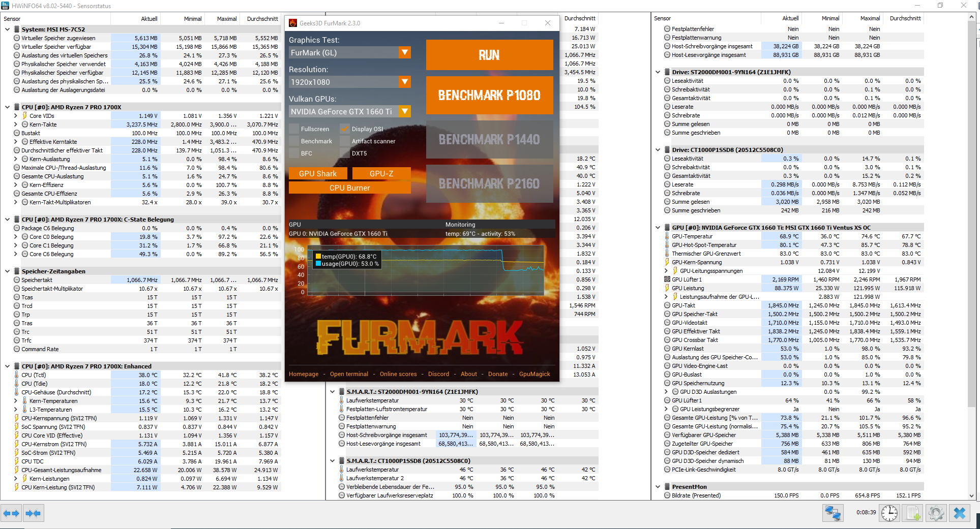The width and height of the screenshot is (980, 529).
Task: Click the thermometer icon next to GPU-Temperatur
Action: [667, 236]
